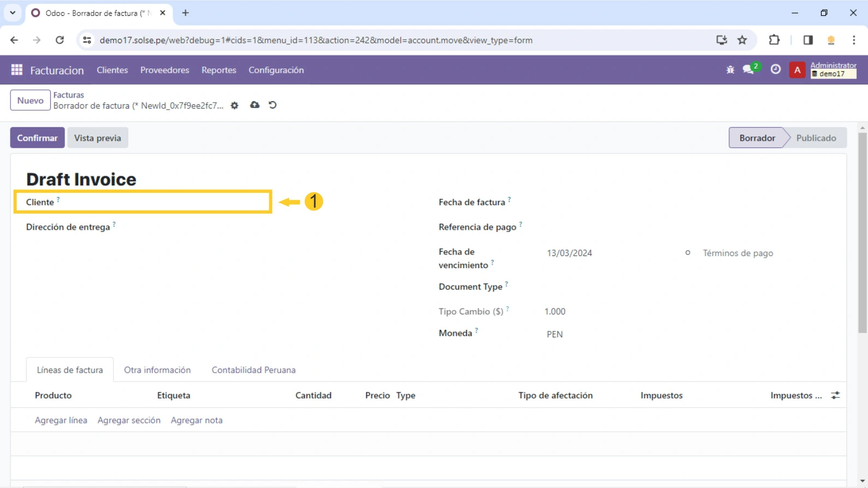This screenshot has height=488, width=868.
Task: Click the gear actions icon
Action: (234, 105)
